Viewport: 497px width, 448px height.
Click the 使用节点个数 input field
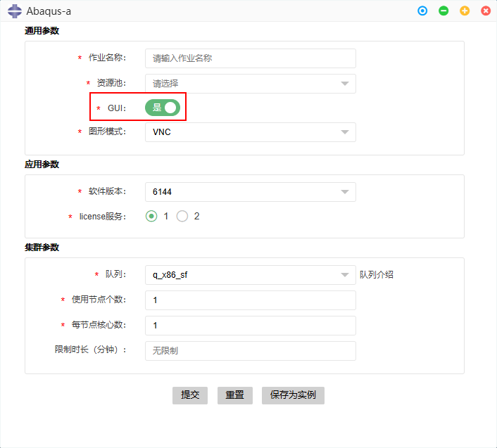pos(251,300)
